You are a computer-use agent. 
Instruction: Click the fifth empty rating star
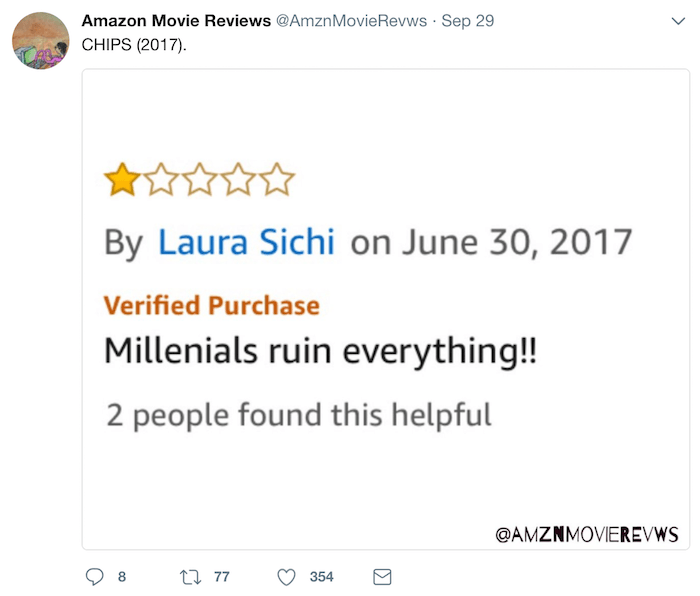pos(277,179)
